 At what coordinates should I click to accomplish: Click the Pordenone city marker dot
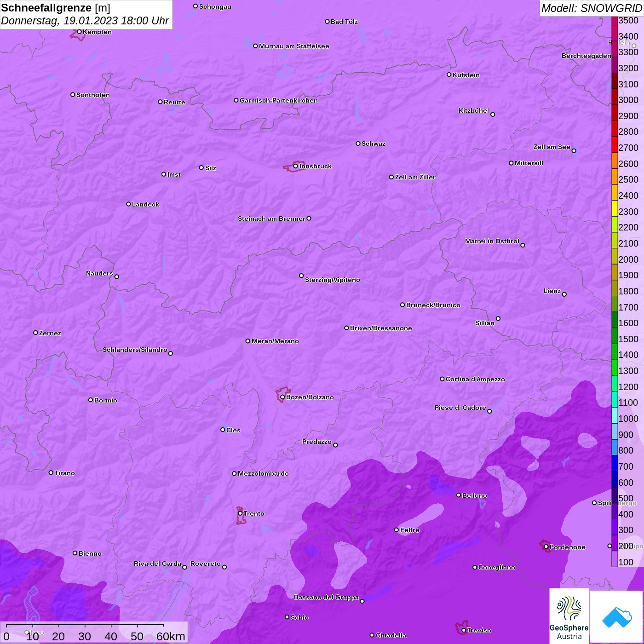pyautogui.click(x=546, y=546)
